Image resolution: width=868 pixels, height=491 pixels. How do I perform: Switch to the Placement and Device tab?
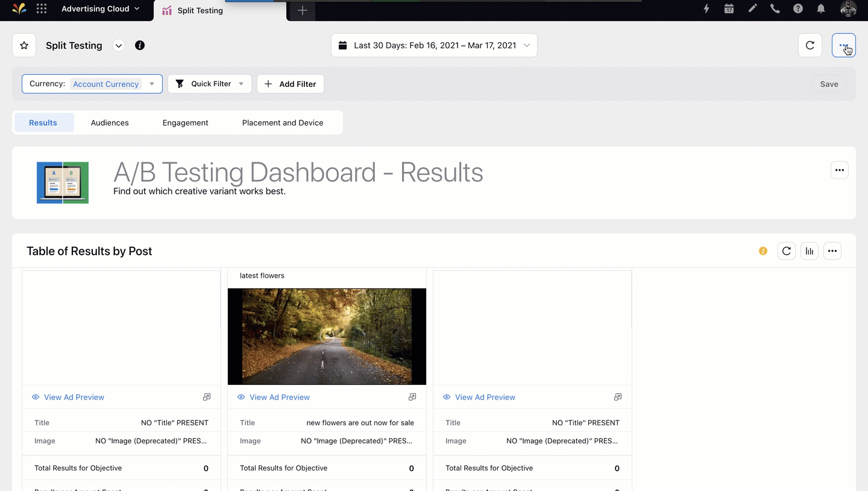(283, 122)
